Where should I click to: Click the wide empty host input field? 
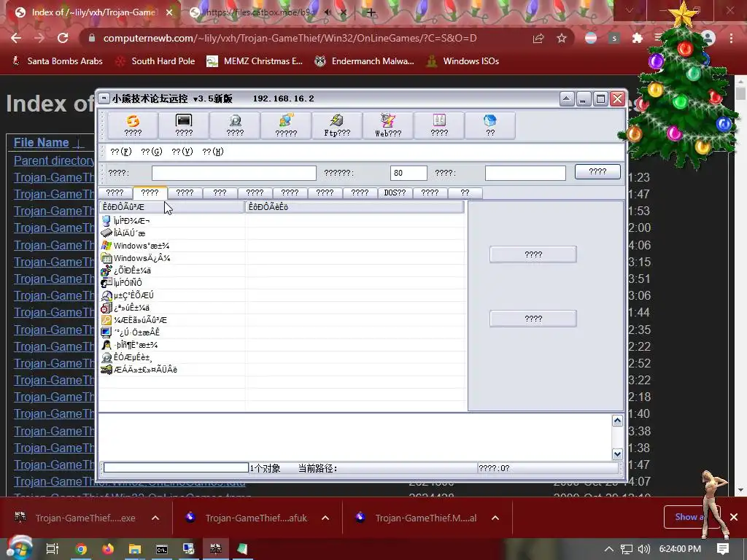pyautogui.click(x=234, y=173)
